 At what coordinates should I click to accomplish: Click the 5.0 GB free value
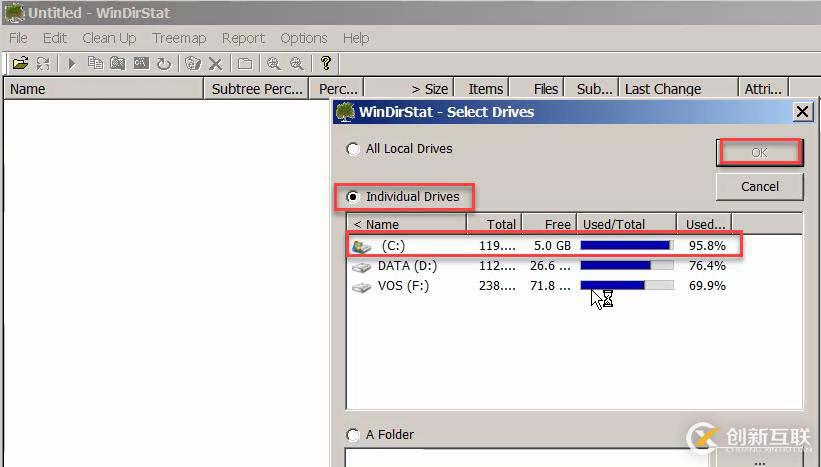coord(552,246)
